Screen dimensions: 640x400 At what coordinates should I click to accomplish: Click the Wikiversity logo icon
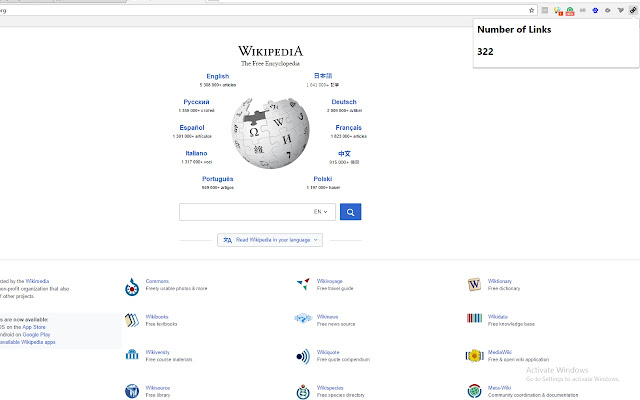point(132,354)
